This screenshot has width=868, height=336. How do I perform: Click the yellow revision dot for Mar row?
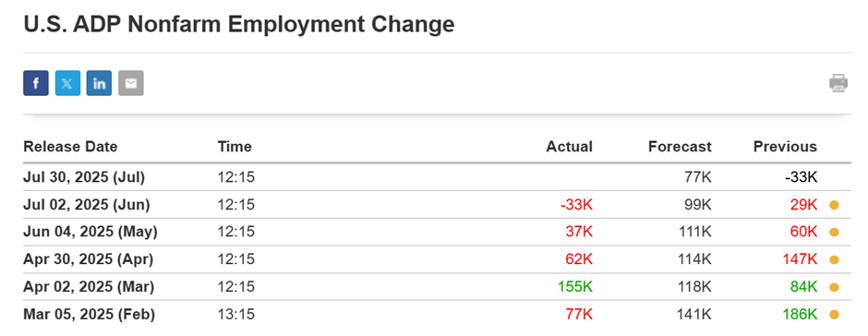[834, 287]
